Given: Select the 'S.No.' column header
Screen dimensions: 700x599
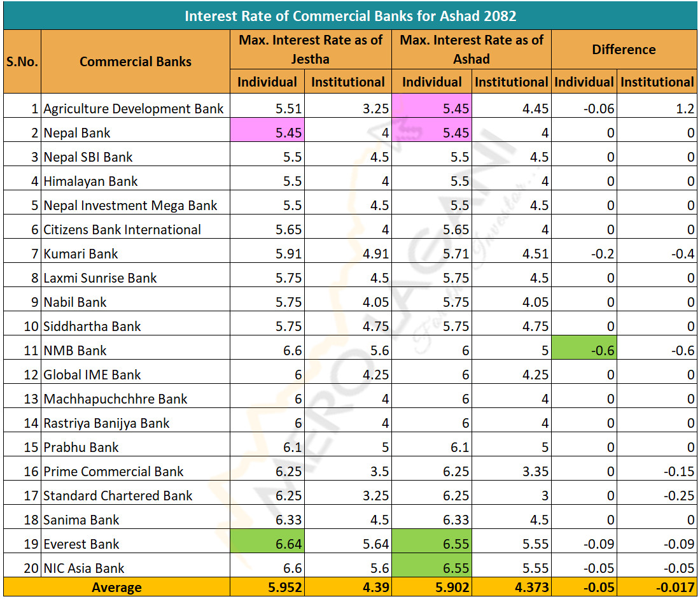Looking at the screenshot, I should [22, 62].
